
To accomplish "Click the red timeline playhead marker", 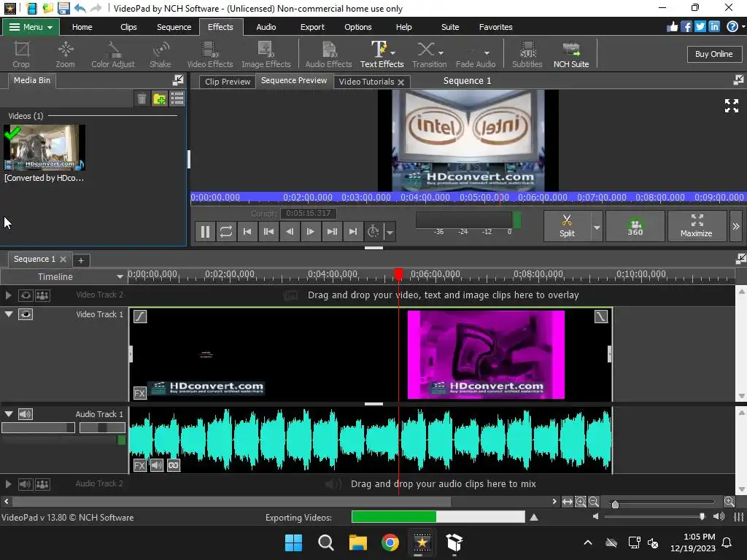I will (x=398, y=274).
